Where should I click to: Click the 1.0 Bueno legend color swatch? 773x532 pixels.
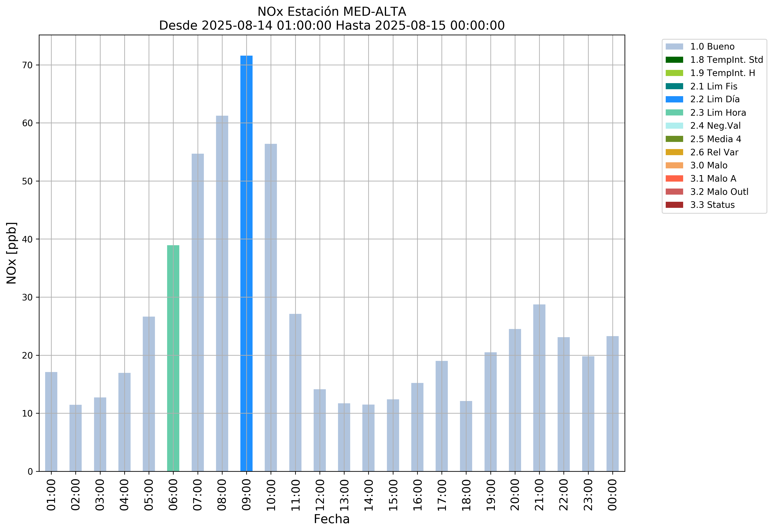pyautogui.click(x=674, y=47)
